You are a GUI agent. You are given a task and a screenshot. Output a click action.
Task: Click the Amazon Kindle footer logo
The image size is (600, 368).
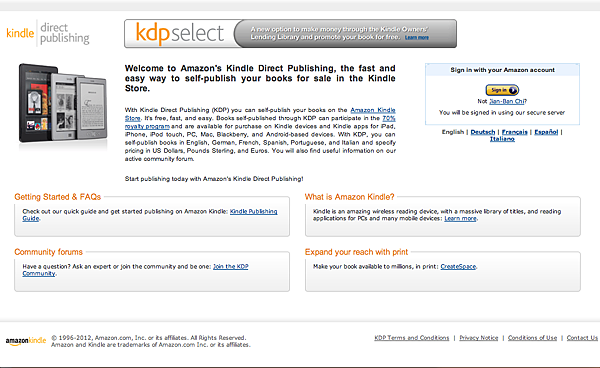[x=26, y=341]
